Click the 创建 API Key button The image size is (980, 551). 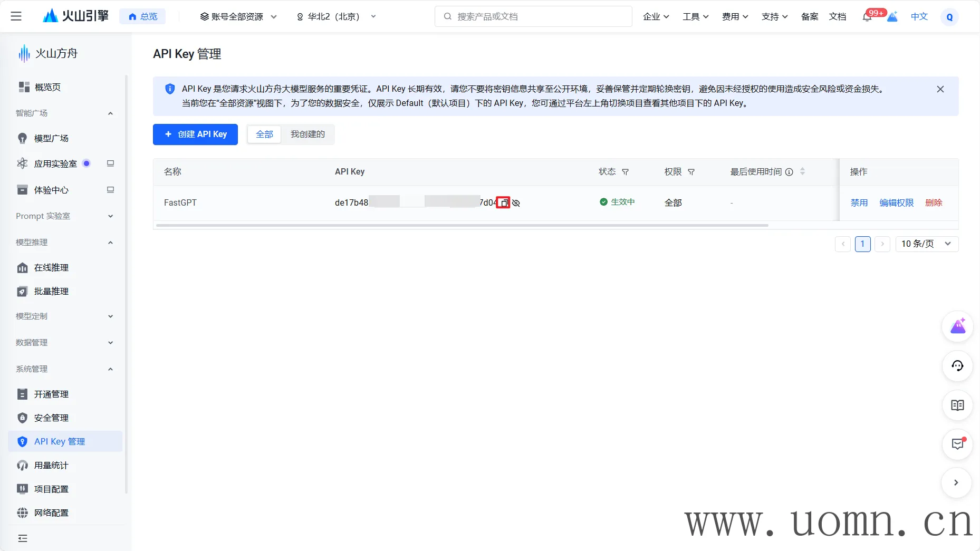click(195, 134)
